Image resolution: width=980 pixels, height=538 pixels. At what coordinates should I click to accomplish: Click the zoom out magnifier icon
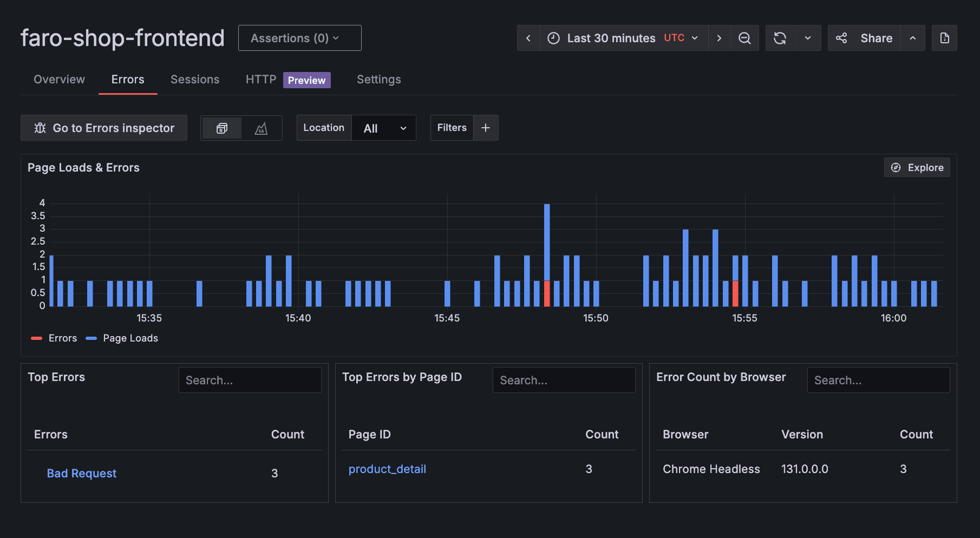(745, 38)
